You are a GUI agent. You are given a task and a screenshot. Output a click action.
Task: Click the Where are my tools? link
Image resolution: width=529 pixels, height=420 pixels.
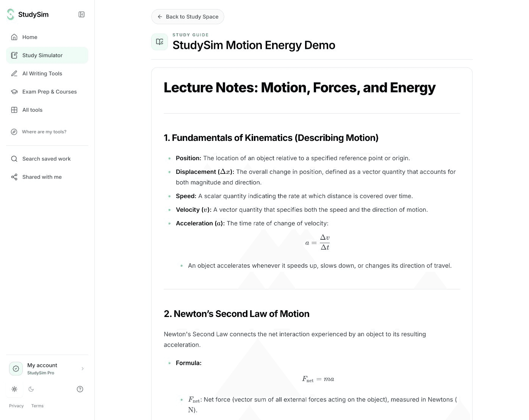pos(44,132)
